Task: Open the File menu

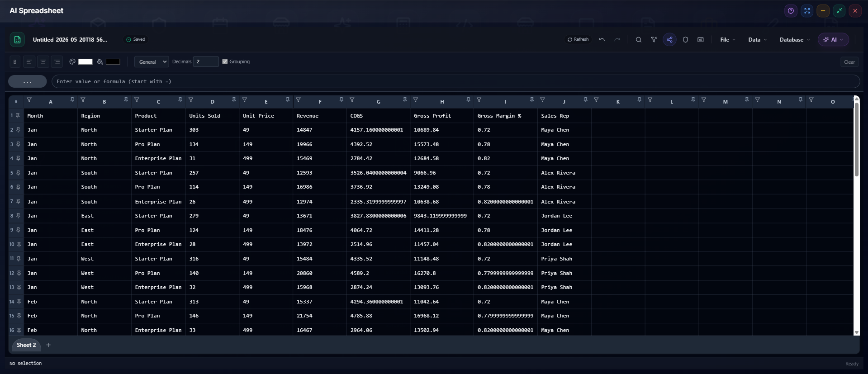Action: coord(727,40)
